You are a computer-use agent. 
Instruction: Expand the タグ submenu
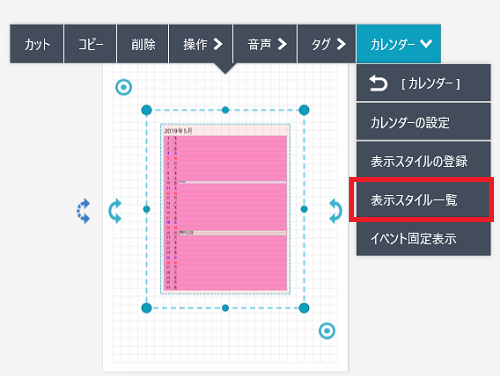pyautogui.click(x=327, y=44)
